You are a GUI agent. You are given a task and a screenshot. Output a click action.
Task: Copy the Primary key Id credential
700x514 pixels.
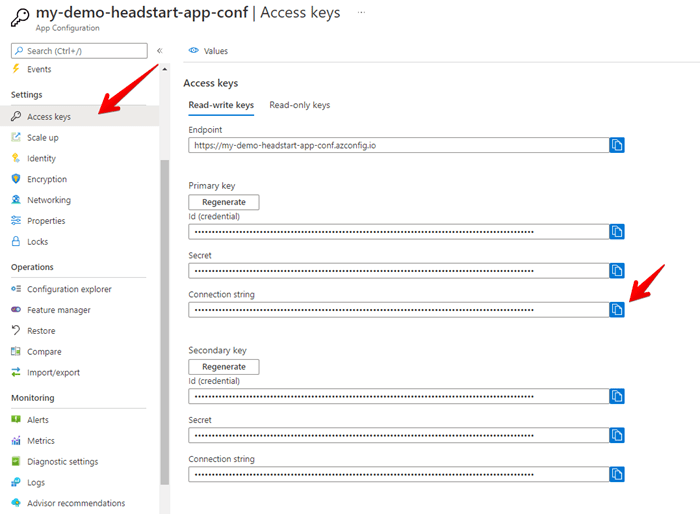click(x=617, y=232)
